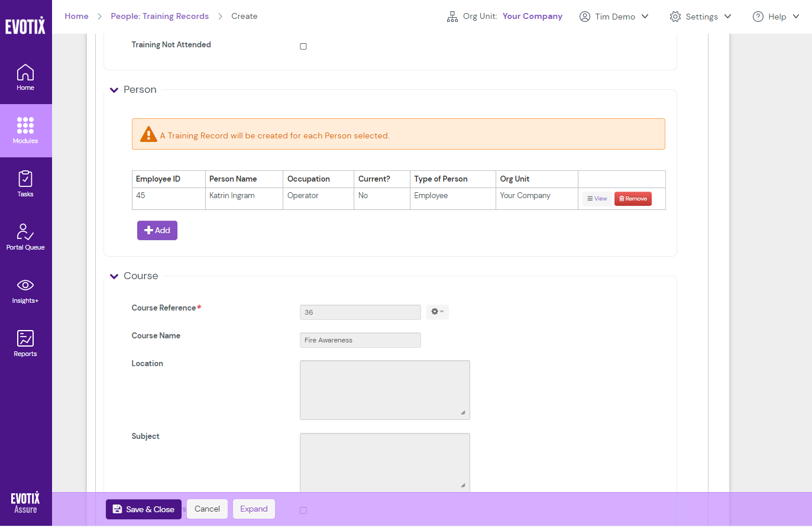Open the Help menu
This screenshot has width=812, height=527.
(776, 17)
